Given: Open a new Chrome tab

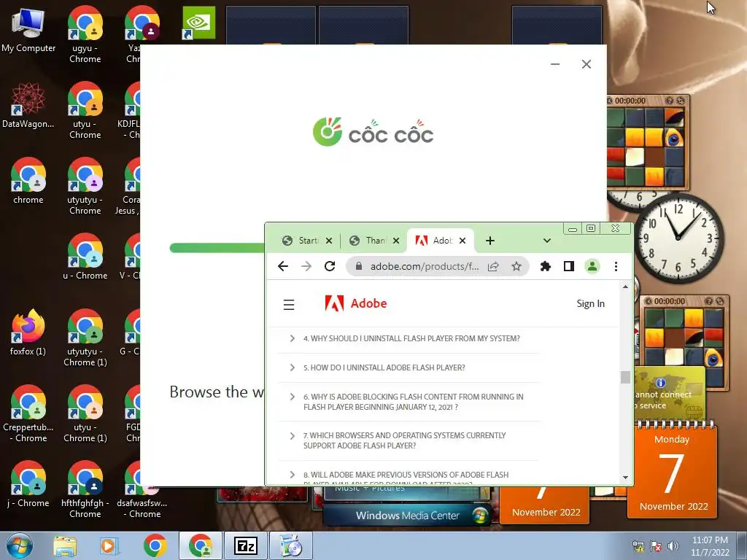Looking at the screenshot, I should 489,241.
